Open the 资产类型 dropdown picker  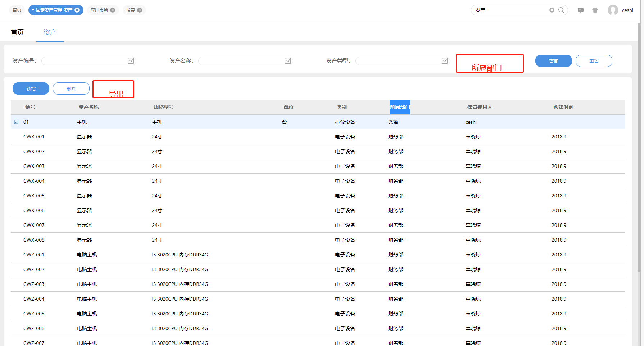tap(445, 61)
